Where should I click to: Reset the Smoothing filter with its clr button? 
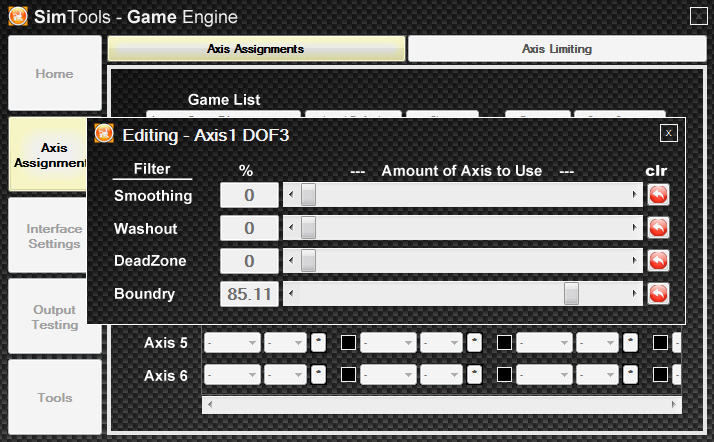click(658, 195)
